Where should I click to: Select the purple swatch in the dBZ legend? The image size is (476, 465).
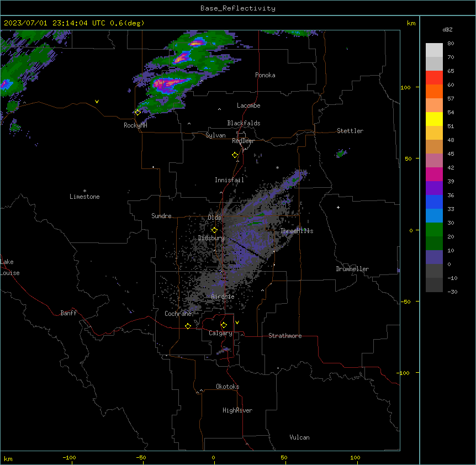(434, 188)
